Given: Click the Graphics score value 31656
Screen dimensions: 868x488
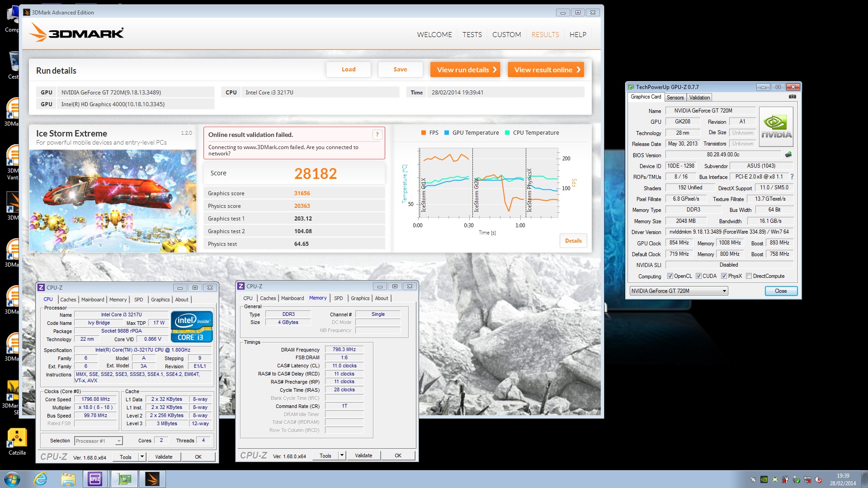Looking at the screenshot, I should tap(302, 193).
